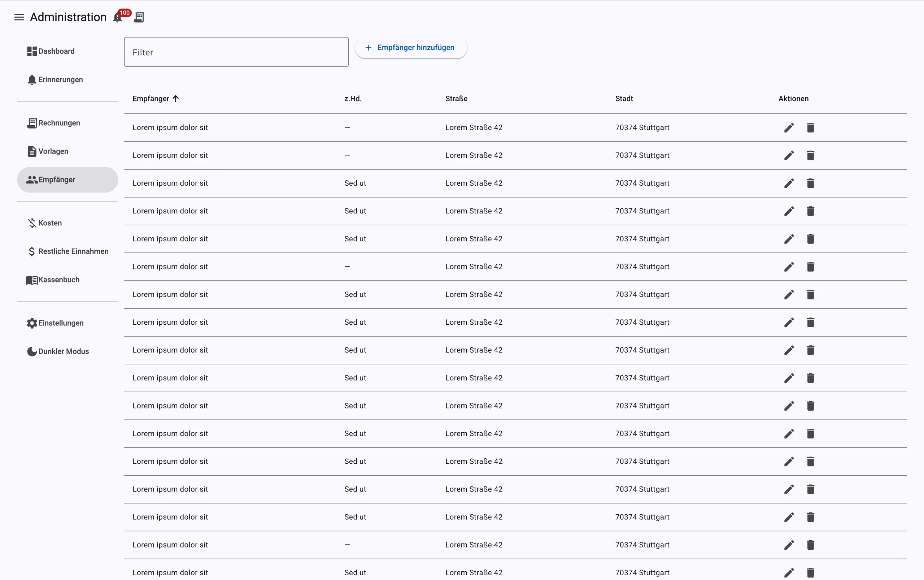Open Erinnerungen via its bell icon

(x=32, y=80)
